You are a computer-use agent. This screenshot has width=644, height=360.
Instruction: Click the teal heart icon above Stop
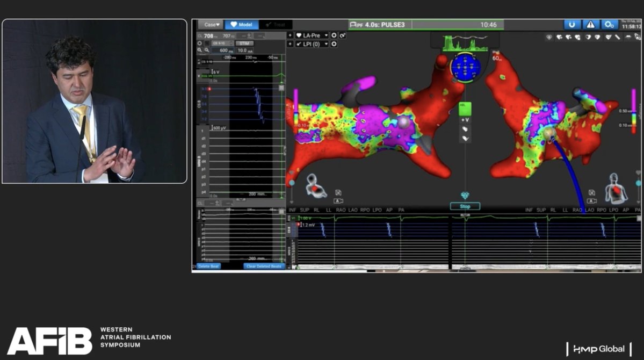[465, 195]
